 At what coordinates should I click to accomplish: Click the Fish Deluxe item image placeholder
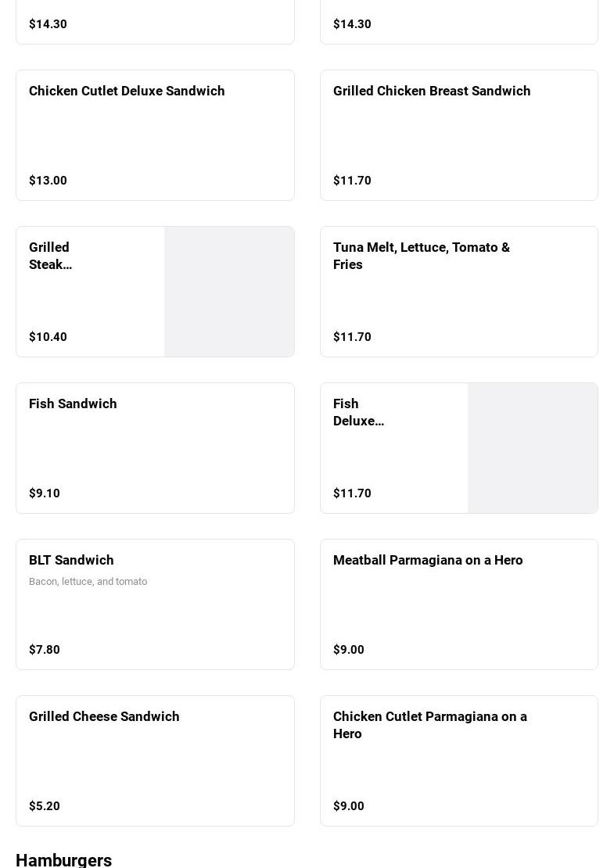pos(533,448)
